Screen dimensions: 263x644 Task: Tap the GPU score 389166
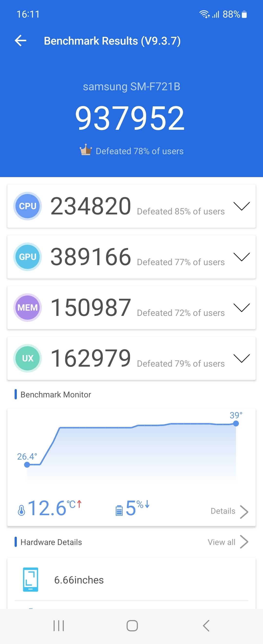pos(91,257)
